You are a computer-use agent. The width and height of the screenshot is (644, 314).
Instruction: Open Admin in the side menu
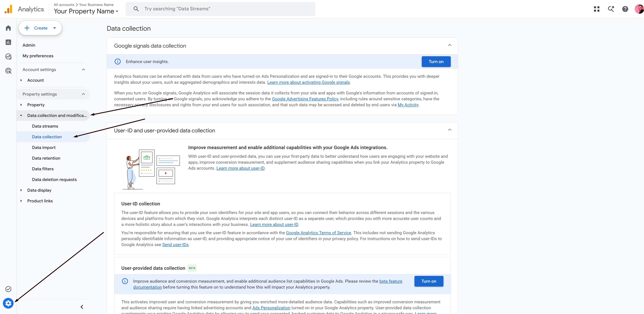tap(29, 45)
